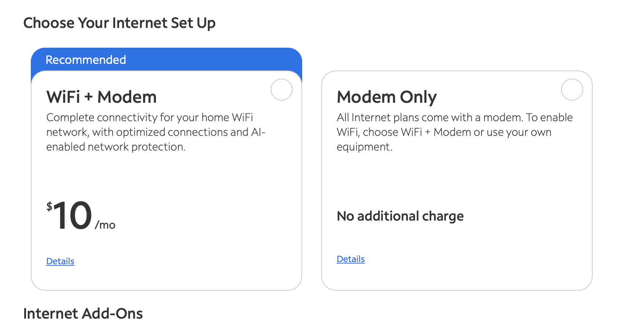The image size is (644, 334).
Task: Click the $10/mo price text
Action: pyautogui.click(x=81, y=216)
